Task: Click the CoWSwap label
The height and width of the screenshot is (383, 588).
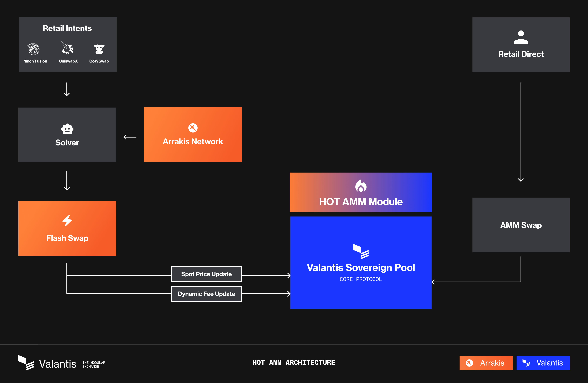Action: click(x=99, y=61)
